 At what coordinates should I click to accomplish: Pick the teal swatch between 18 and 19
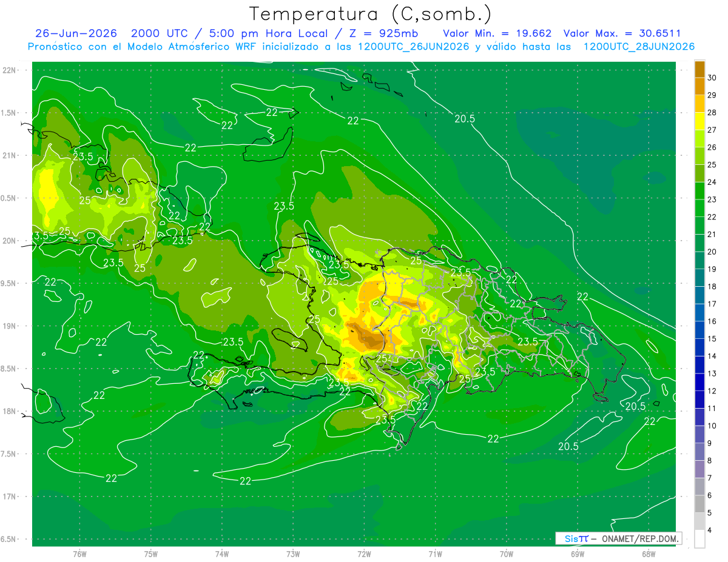pos(699,278)
